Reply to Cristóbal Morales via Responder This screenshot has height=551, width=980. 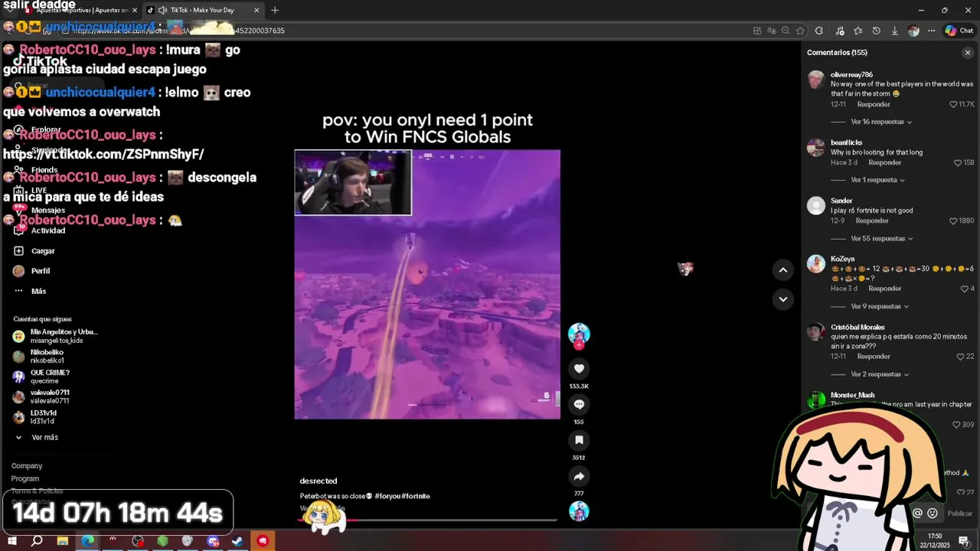[x=874, y=357]
